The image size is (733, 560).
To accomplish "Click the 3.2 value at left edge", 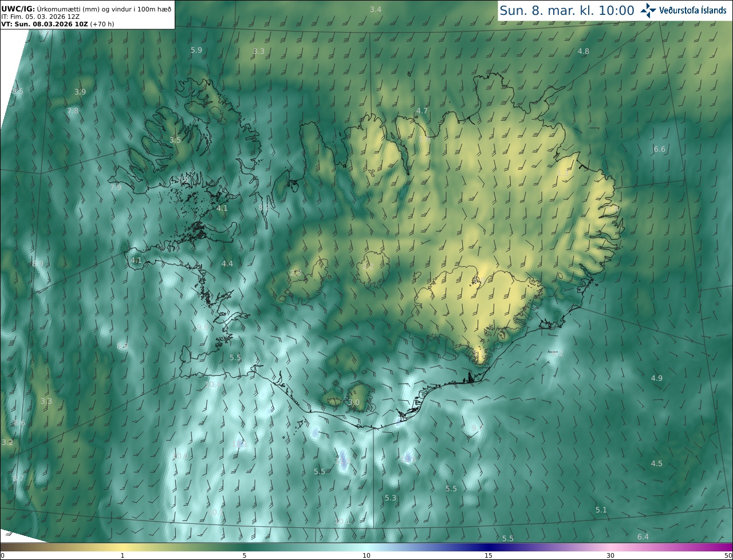I will [7, 443].
